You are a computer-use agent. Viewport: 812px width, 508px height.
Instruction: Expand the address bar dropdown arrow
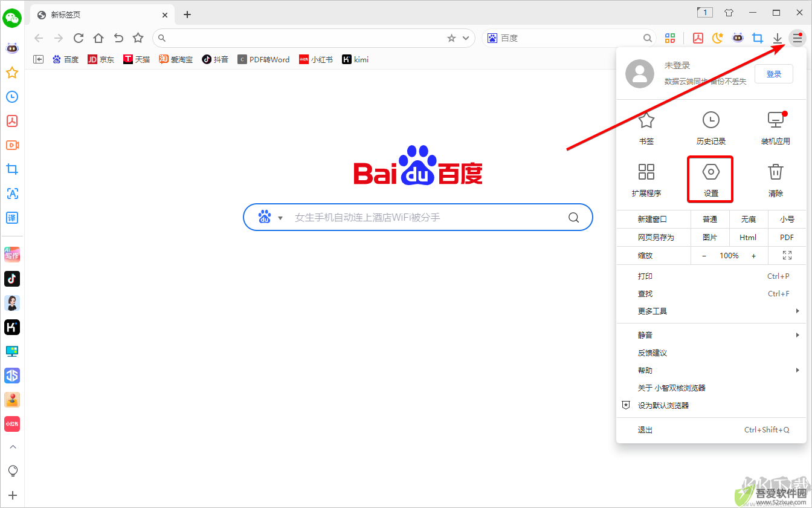[x=466, y=38]
